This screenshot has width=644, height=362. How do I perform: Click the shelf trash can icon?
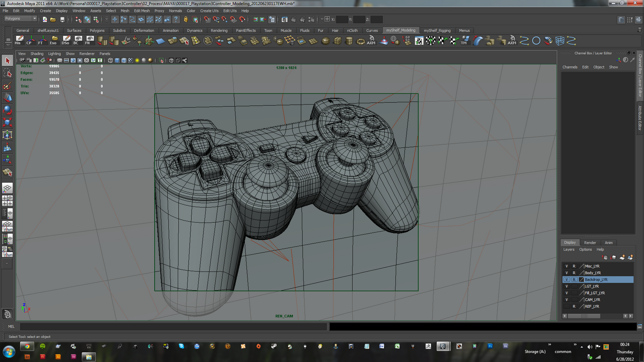pyautogui.click(x=640, y=30)
